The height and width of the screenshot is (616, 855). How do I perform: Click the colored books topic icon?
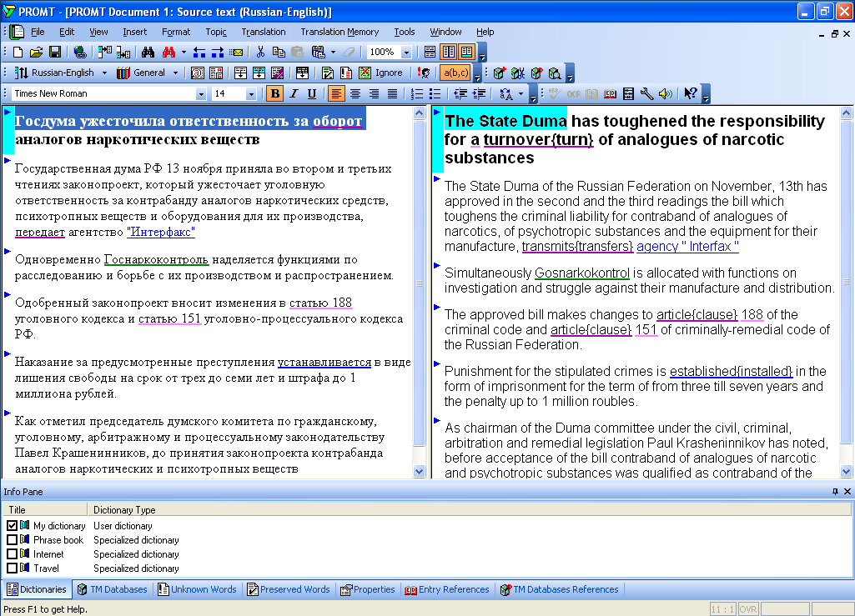pos(123,73)
